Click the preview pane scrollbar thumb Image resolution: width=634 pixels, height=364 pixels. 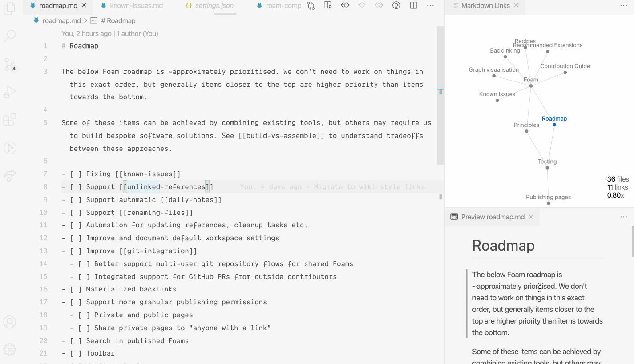click(x=632, y=241)
